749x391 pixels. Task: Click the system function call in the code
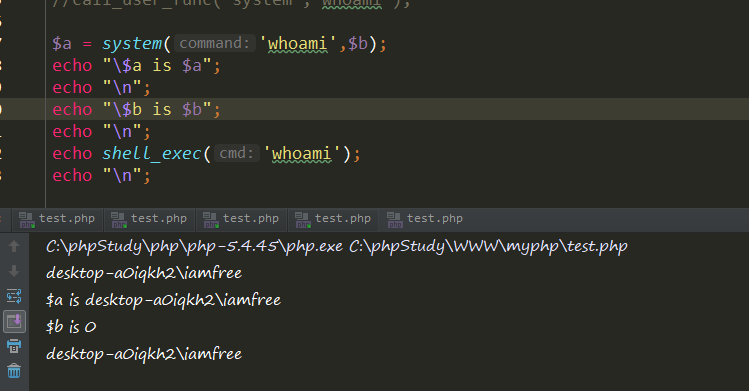pos(132,43)
